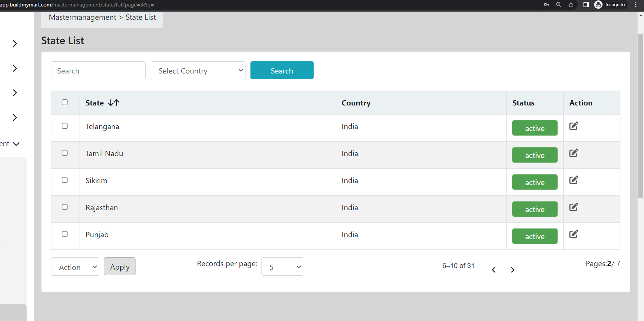Image resolution: width=644 pixels, height=321 pixels.
Task: Expand the first sidebar menu chevron
Action: 15,43
